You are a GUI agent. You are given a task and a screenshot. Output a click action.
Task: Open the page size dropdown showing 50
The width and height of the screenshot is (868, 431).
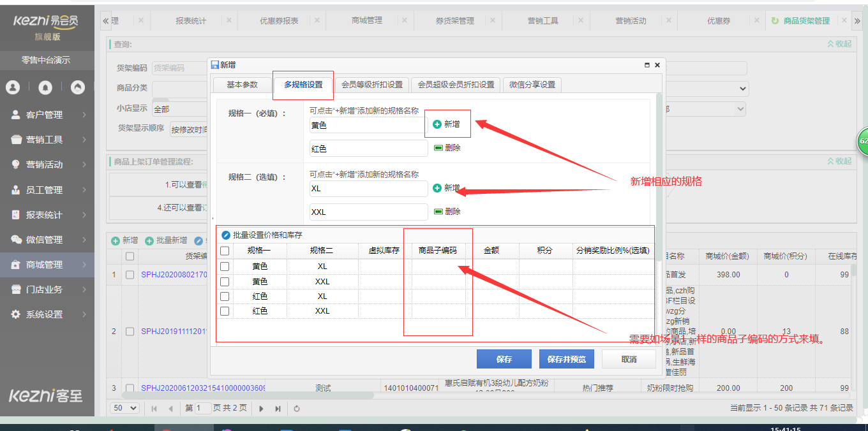(x=125, y=408)
